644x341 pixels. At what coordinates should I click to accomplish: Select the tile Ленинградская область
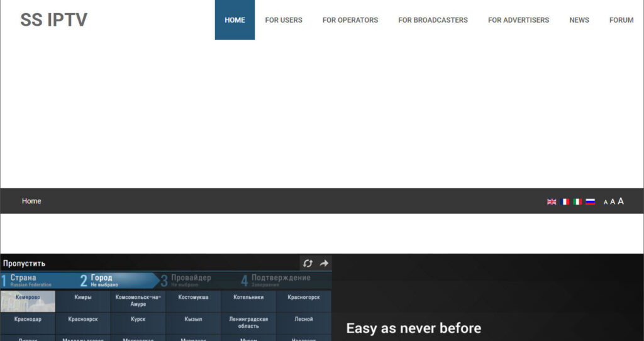click(x=248, y=323)
